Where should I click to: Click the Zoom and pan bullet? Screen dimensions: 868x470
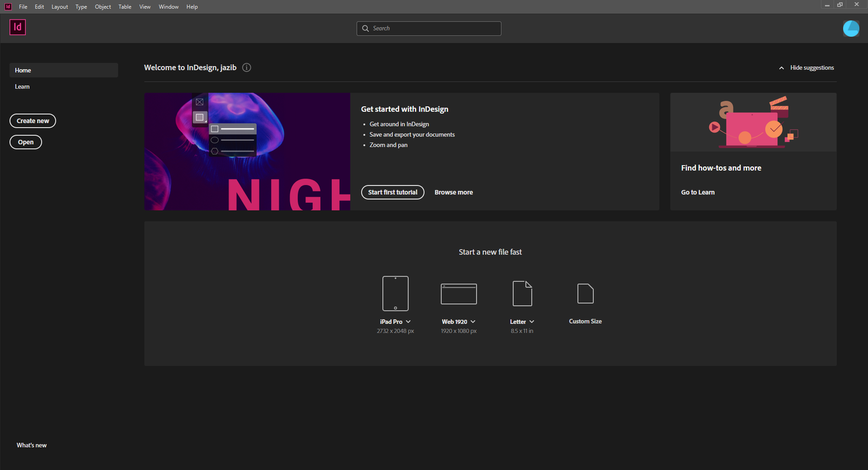point(388,145)
